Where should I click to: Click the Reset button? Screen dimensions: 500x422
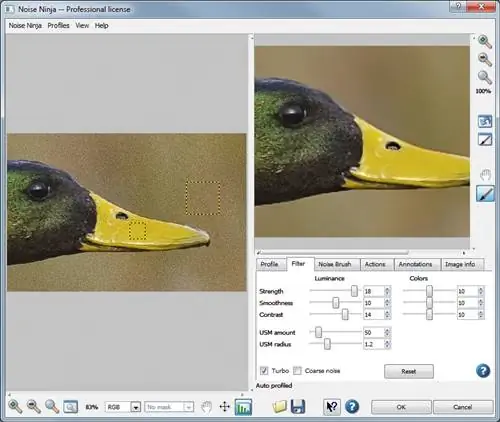[409, 371]
